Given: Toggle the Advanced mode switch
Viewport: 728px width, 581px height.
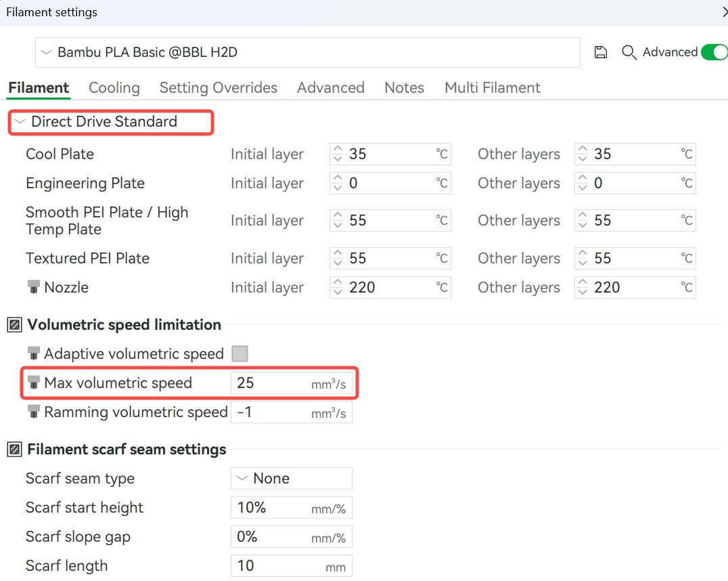Looking at the screenshot, I should pos(713,52).
